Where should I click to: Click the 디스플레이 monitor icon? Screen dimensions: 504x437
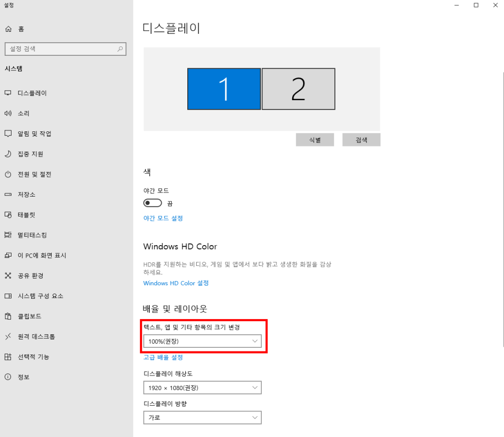8,93
